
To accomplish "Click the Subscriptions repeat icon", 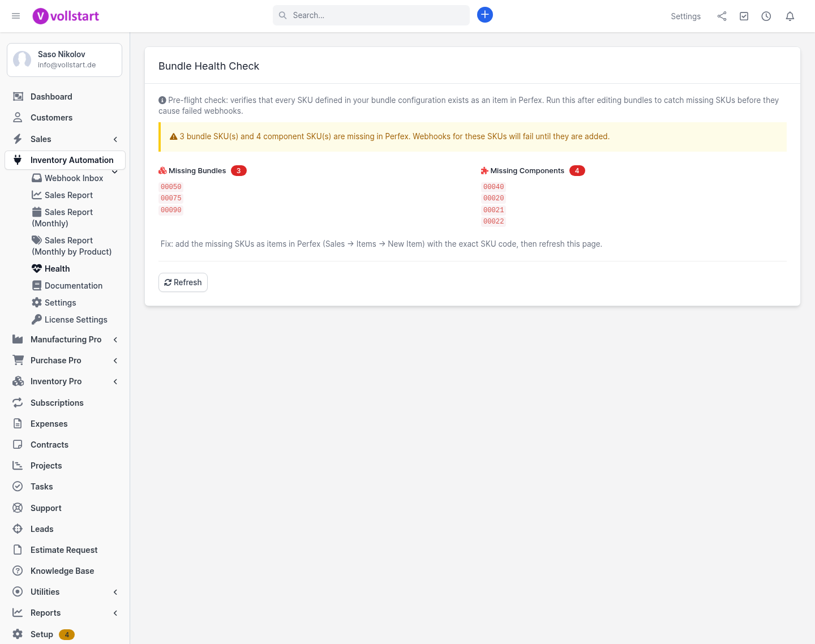I will coord(18,402).
